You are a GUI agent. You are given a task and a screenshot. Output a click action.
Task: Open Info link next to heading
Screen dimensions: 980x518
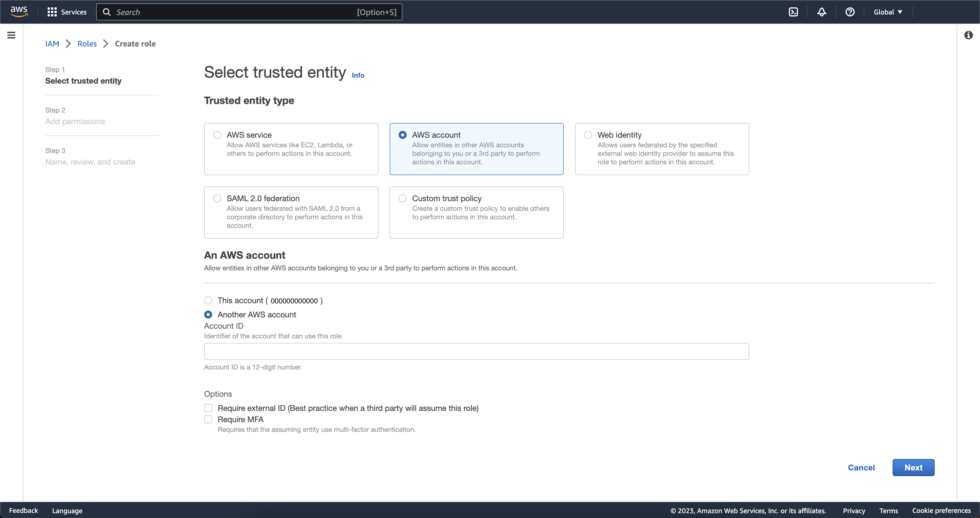[x=358, y=75]
